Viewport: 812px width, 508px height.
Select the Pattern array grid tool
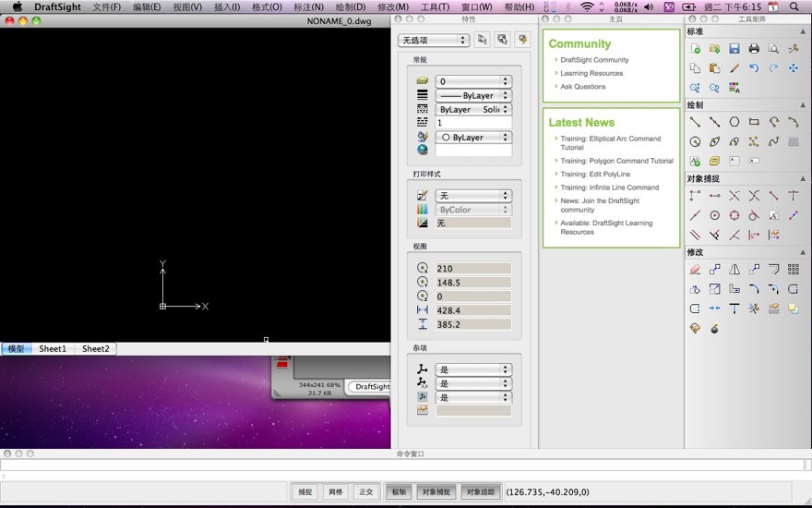(794, 269)
